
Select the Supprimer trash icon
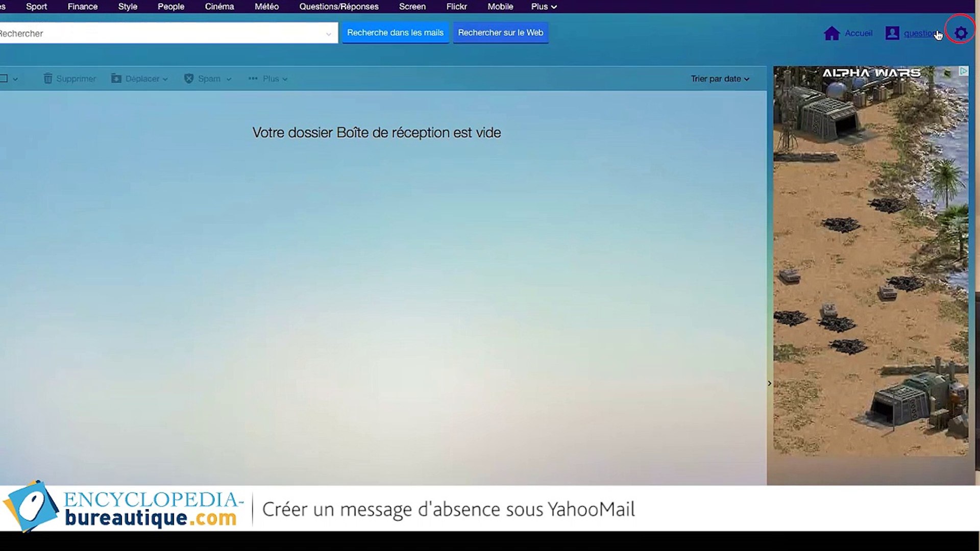(48, 78)
